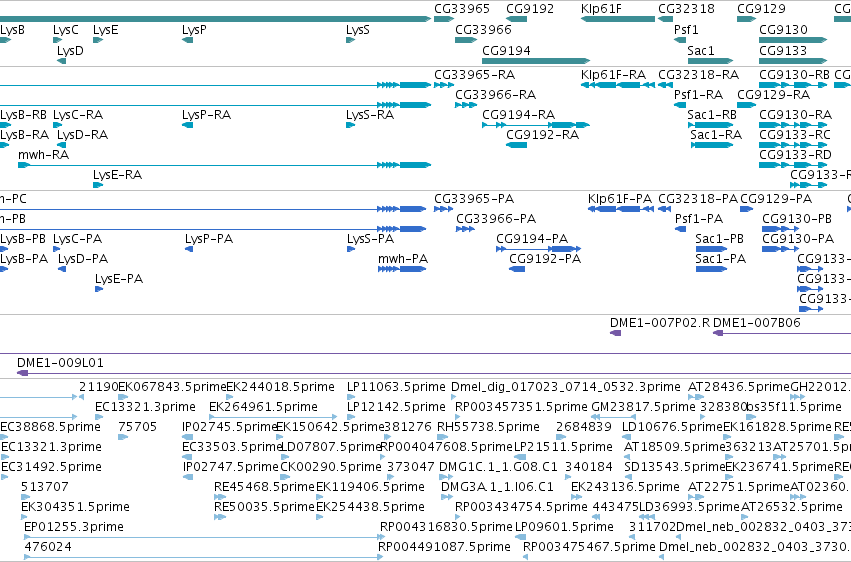Click the DMG1C.1_1.G08.C1 EST label
851x562 pixels.
498,468
